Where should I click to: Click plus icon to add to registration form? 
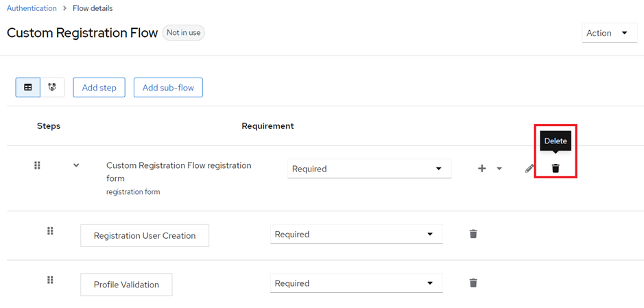(x=482, y=168)
